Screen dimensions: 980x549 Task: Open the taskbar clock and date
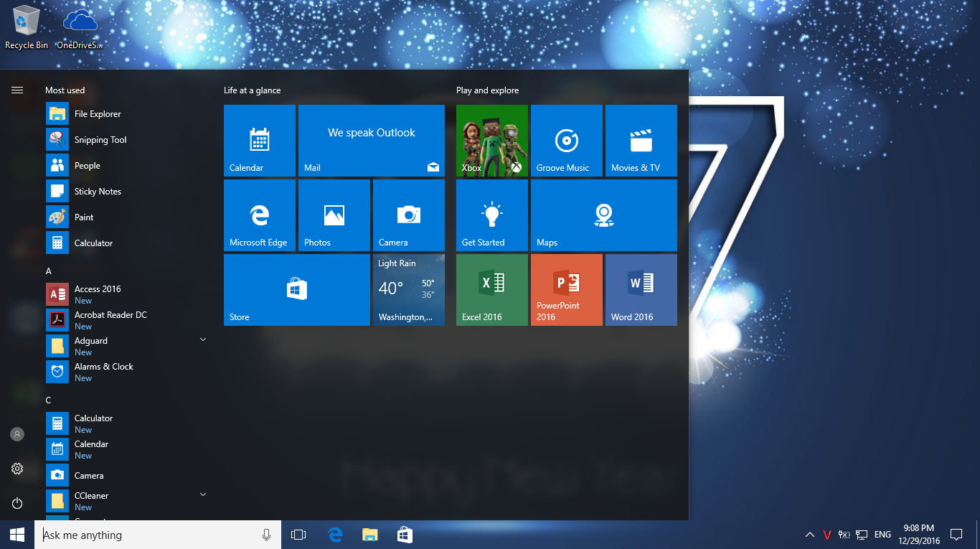pyautogui.click(x=919, y=535)
